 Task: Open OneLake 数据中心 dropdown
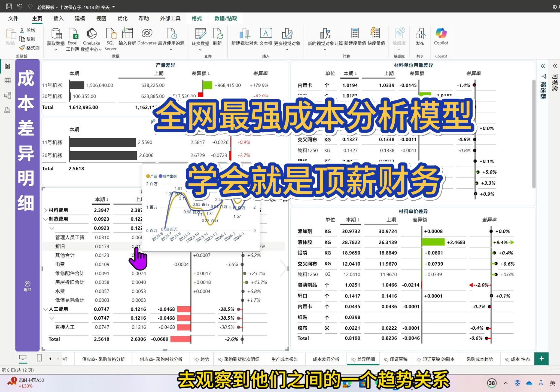click(x=100, y=50)
